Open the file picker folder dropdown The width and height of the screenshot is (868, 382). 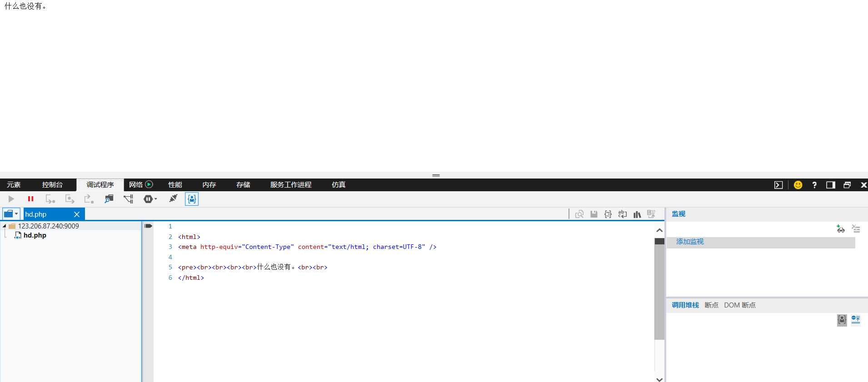[11, 214]
